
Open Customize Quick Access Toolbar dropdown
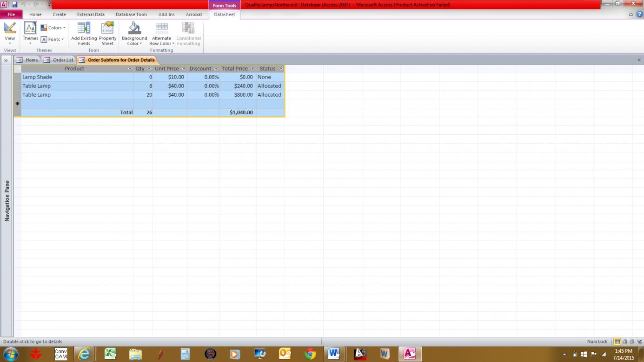(x=49, y=5)
